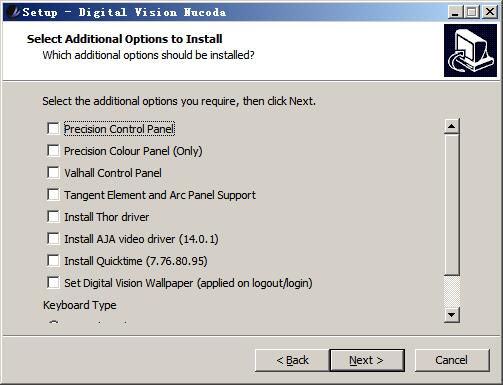Enable Tangent Element and Arc Panel Support

pyautogui.click(x=53, y=195)
